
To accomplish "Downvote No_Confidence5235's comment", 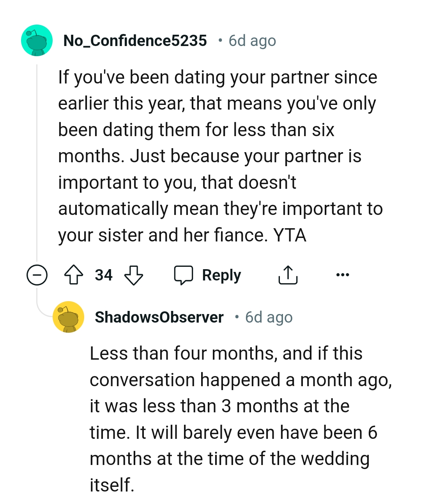I will pyautogui.click(x=133, y=275).
